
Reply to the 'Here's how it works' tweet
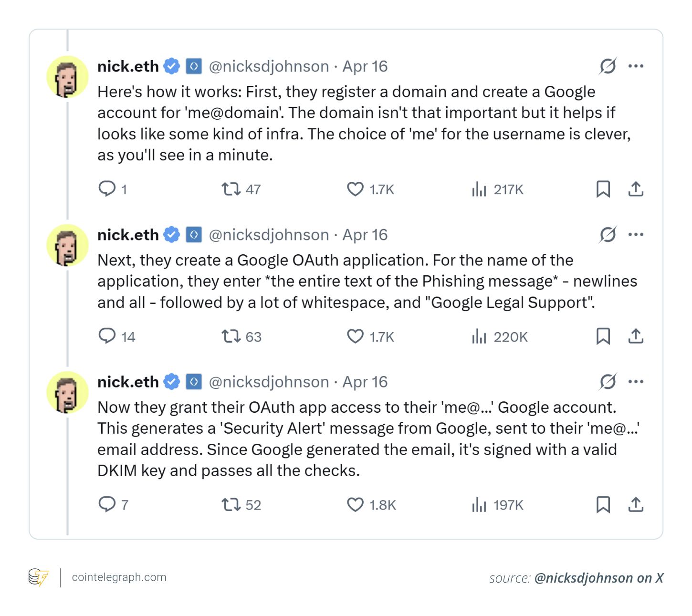click(107, 189)
